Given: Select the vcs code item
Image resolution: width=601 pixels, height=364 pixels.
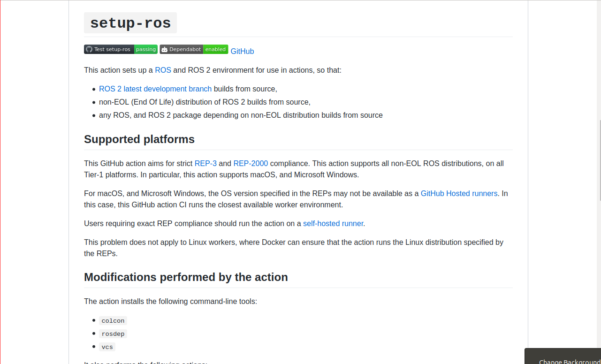Looking at the screenshot, I should pyautogui.click(x=107, y=347).
